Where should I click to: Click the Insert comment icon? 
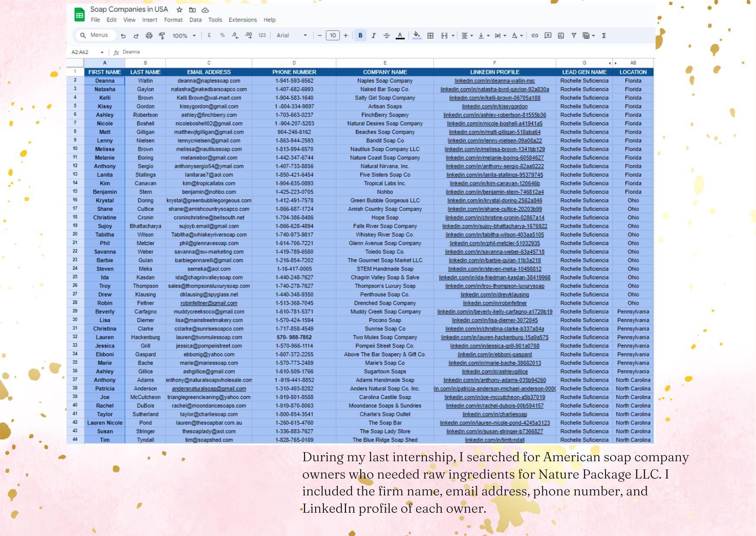tap(548, 35)
